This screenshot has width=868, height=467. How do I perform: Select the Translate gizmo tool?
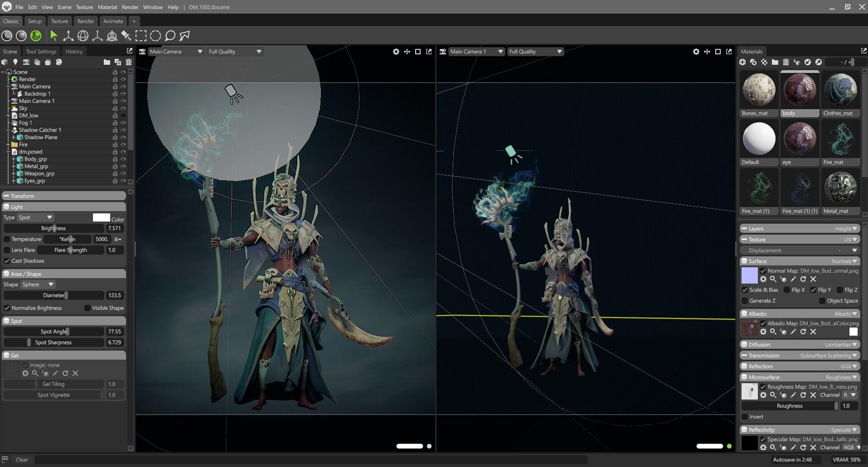coord(68,36)
